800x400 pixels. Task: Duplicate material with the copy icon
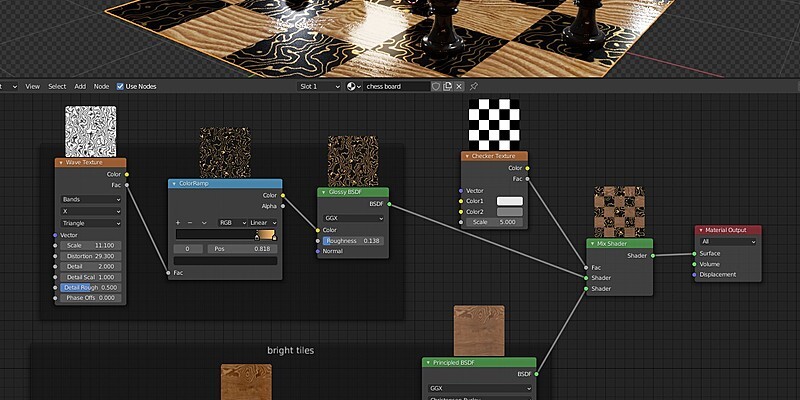pyautogui.click(x=447, y=87)
